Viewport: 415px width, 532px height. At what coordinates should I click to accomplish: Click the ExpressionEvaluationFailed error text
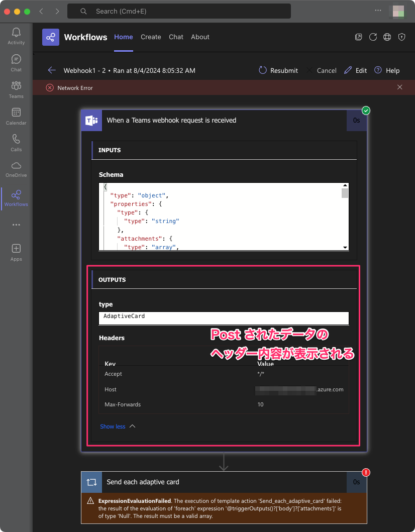coord(135,501)
